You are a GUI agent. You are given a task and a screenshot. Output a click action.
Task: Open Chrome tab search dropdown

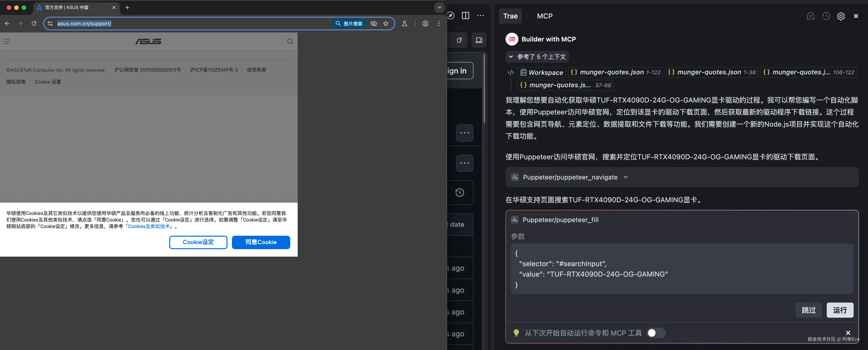point(439,7)
